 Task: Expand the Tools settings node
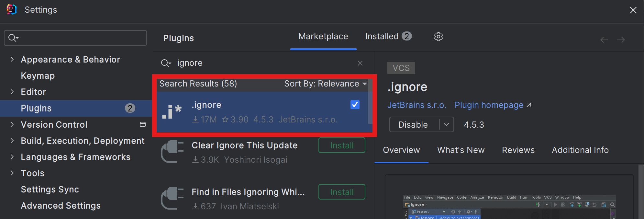coord(12,173)
